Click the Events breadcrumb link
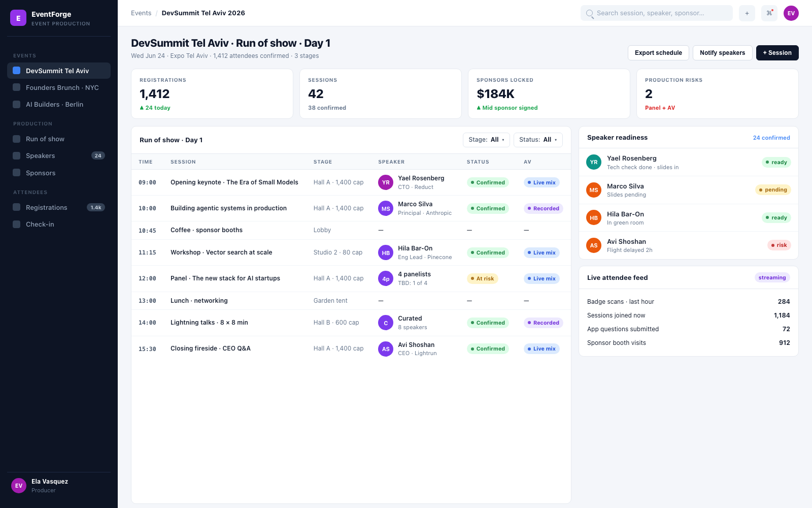Viewport: 812px width, 508px height. (141, 13)
